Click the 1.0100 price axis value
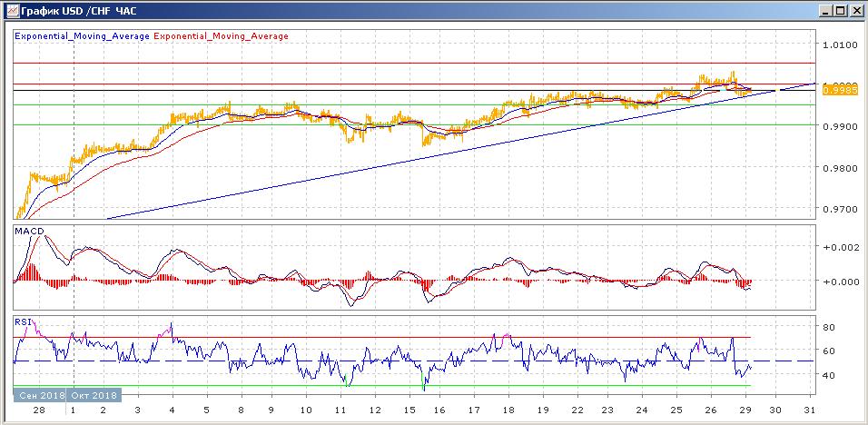 click(x=840, y=44)
